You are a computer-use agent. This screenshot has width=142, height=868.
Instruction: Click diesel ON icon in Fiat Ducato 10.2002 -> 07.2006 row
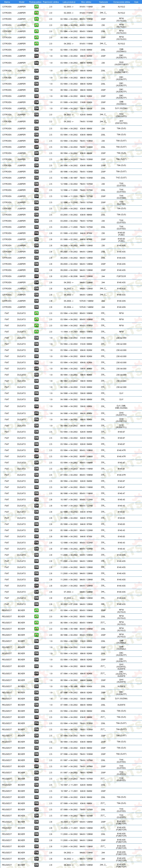coord(36,604)
